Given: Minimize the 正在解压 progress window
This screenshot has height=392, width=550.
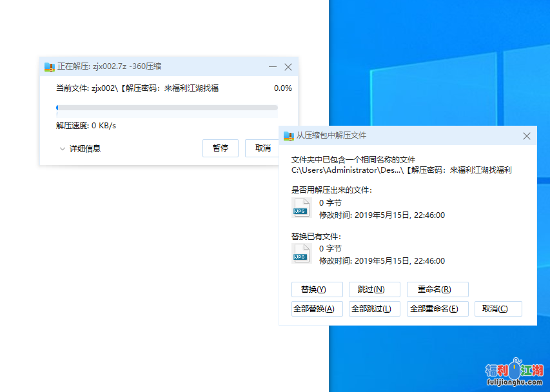Looking at the screenshot, I should [273, 67].
